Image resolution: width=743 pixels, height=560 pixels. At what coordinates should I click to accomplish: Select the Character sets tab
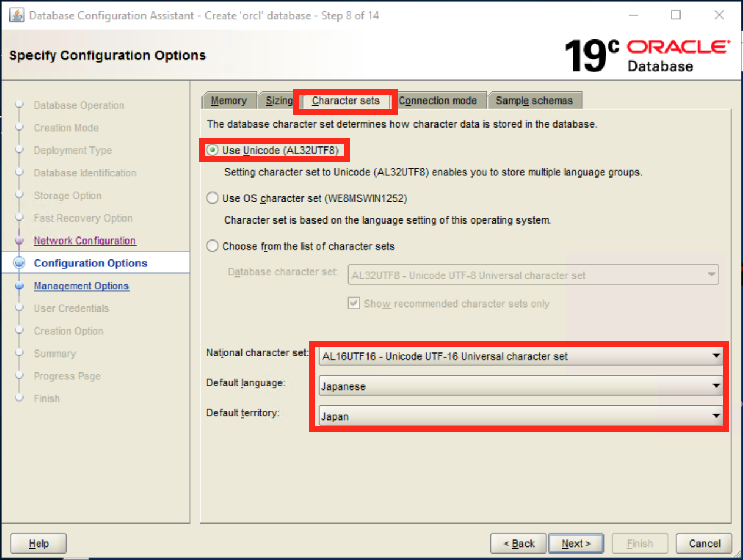(x=346, y=101)
